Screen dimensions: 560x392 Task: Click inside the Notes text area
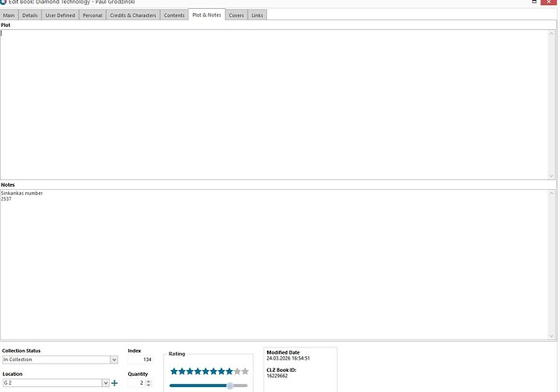point(274,265)
